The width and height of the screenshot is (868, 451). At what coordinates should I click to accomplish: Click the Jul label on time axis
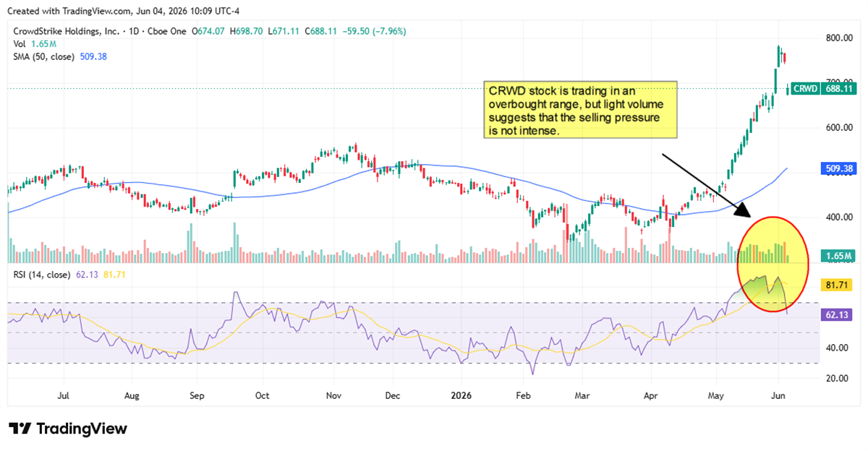[x=63, y=395]
